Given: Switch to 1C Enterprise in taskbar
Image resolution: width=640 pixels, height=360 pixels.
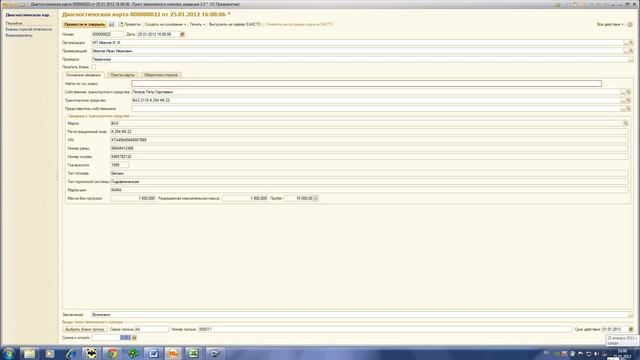Looking at the screenshot, I should (173, 353).
